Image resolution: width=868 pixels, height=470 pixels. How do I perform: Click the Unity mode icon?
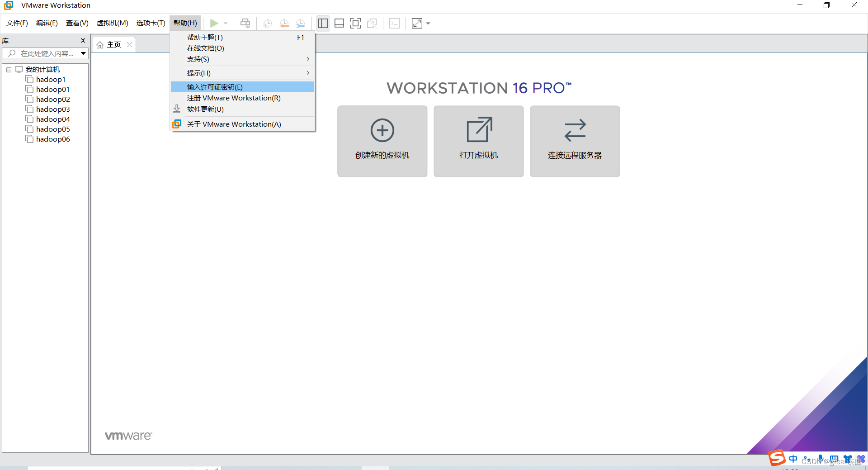tap(372, 23)
